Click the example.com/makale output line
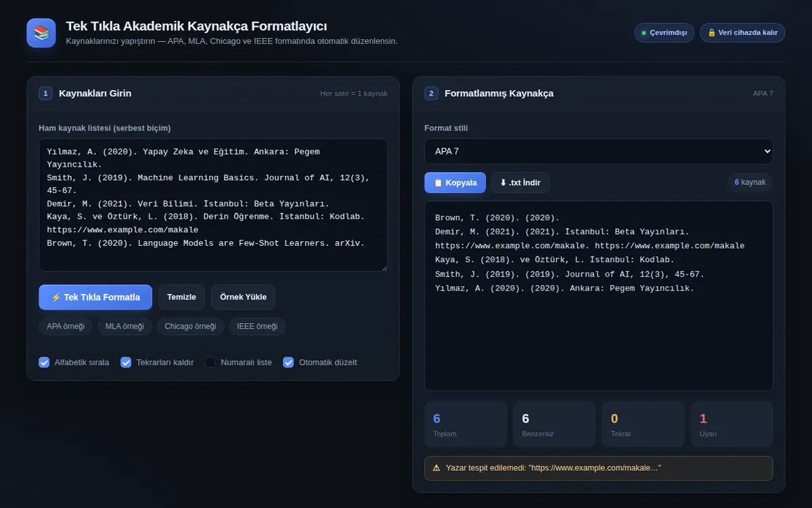Screen dimensions: 812x508 [590, 246]
